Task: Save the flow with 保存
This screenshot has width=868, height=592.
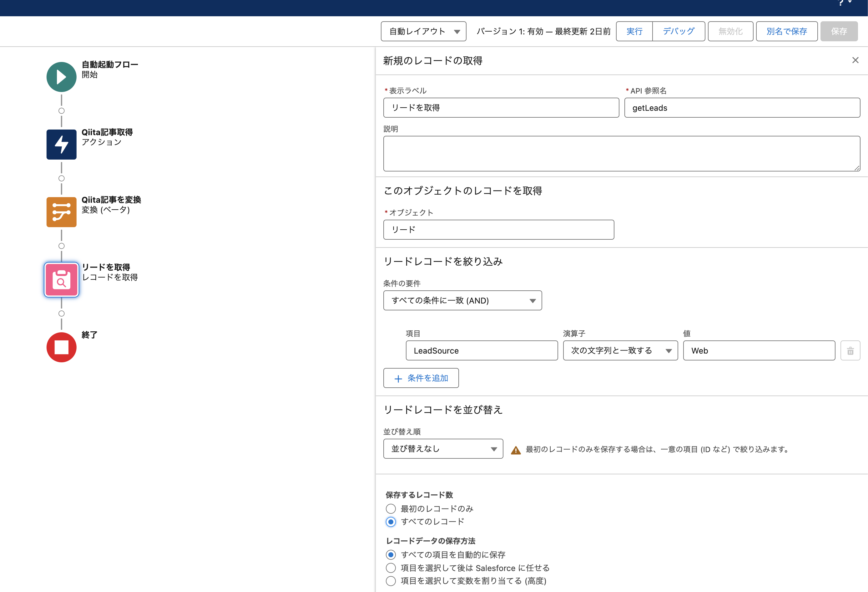Action: pyautogui.click(x=839, y=31)
